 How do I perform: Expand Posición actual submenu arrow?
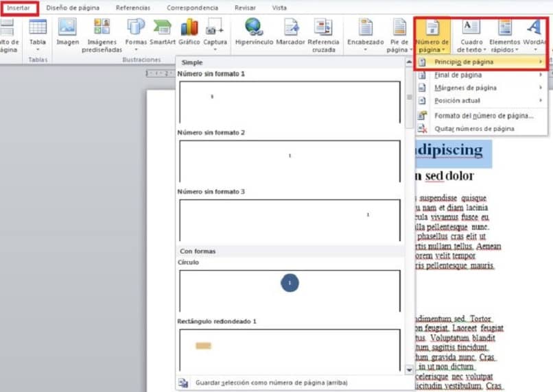[x=540, y=100]
